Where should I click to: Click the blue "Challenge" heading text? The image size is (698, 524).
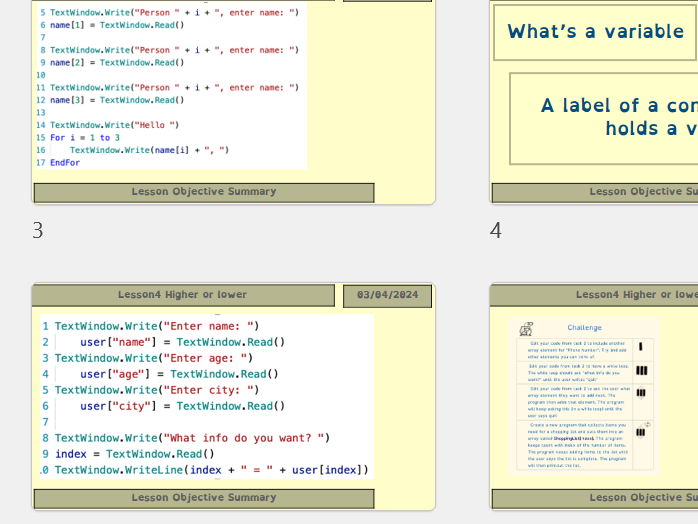point(585,327)
